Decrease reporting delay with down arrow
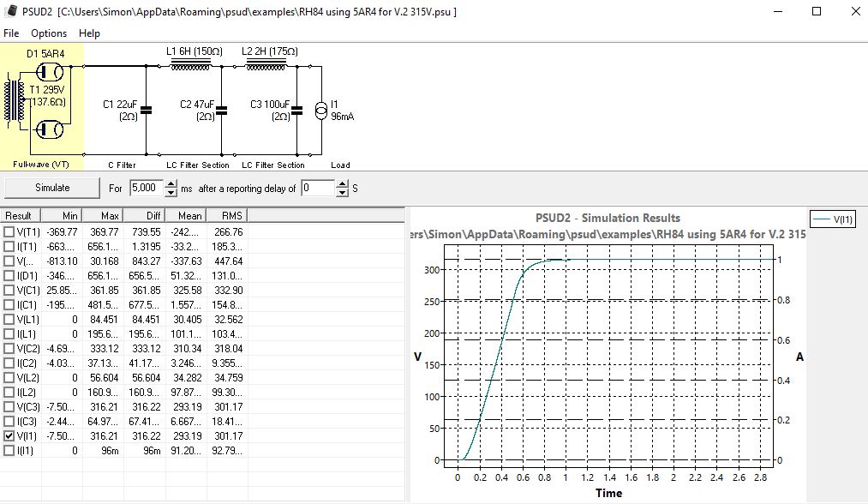The width and height of the screenshot is (868, 504). [x=343, y=192]
